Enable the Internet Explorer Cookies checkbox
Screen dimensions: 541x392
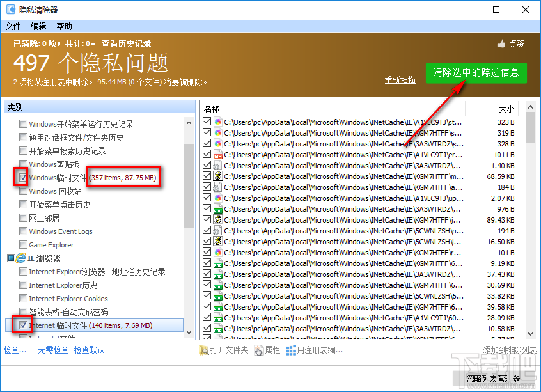pos(24,298)
